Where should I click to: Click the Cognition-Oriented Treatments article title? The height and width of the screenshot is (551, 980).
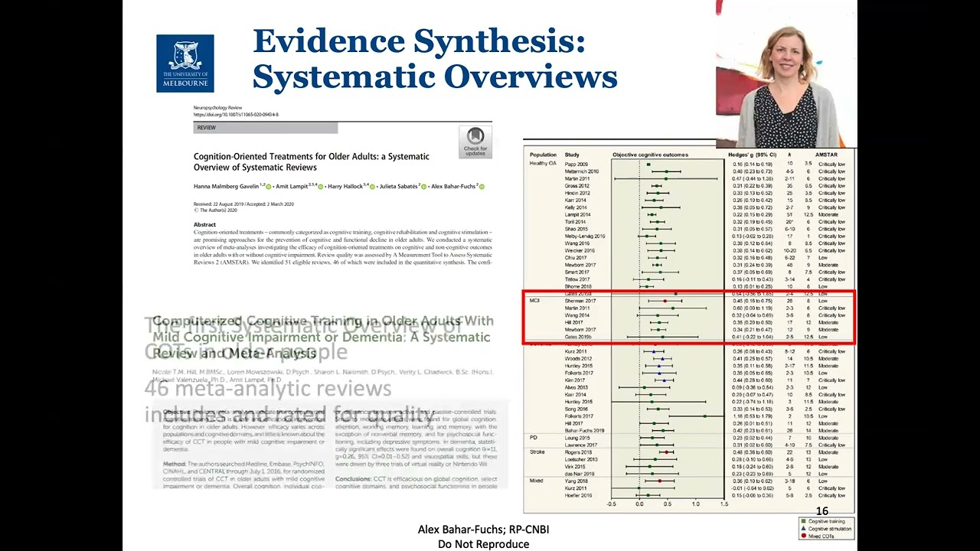[312, 161]
